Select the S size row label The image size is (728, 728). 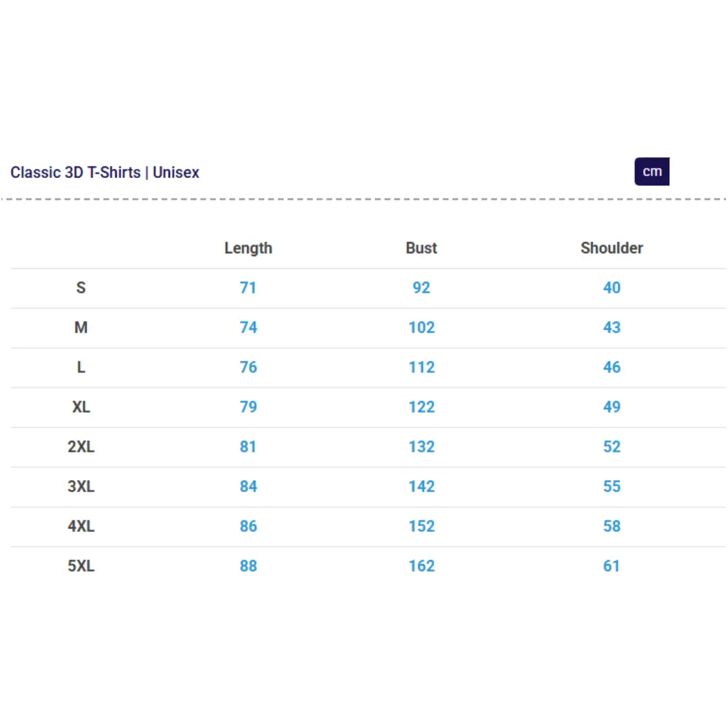pyautogui.click(x=81, y=288)
